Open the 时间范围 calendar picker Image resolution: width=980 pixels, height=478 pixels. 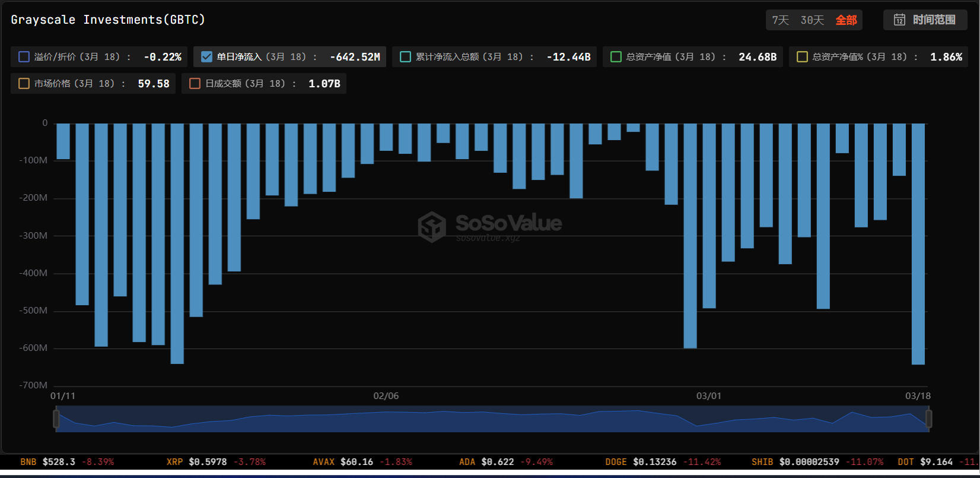(x=899, y=20)
